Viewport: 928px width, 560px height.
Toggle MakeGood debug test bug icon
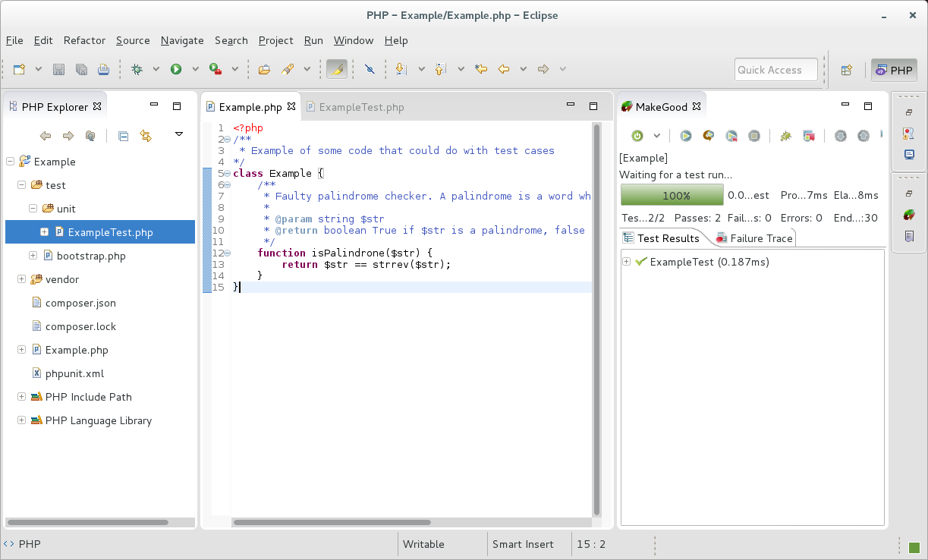pyautogui.click(x=785, y=136)
